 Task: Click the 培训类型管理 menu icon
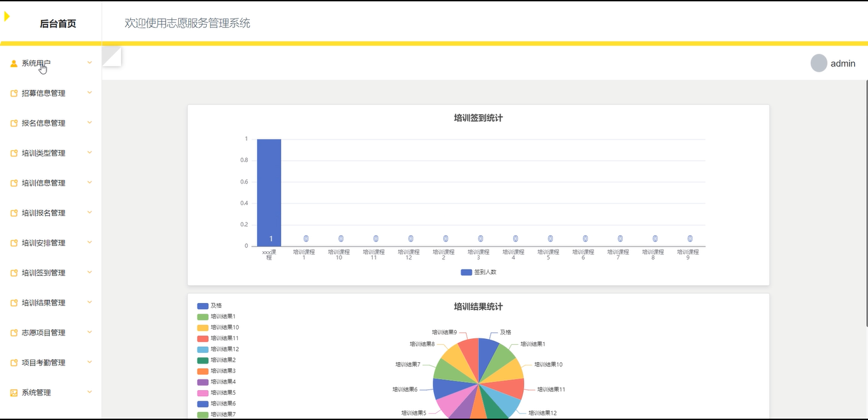pos(14,154)
